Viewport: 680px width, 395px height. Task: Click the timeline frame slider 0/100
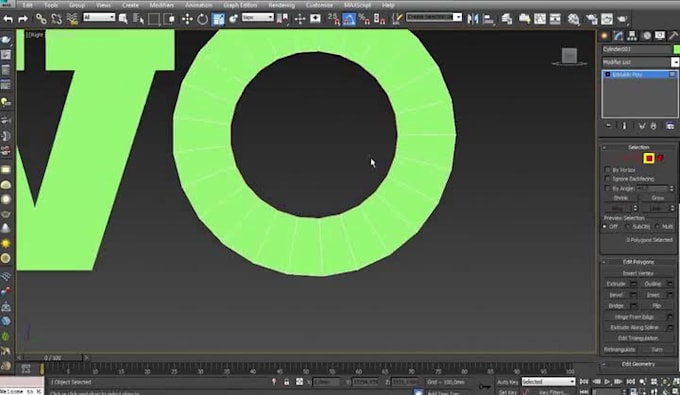pos(52,358)
